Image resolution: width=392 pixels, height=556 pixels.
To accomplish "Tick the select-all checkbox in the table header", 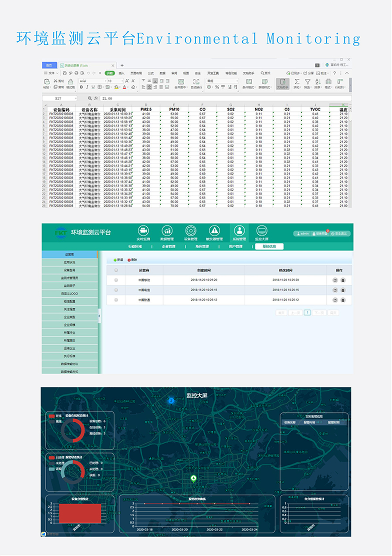I will 116,270.
